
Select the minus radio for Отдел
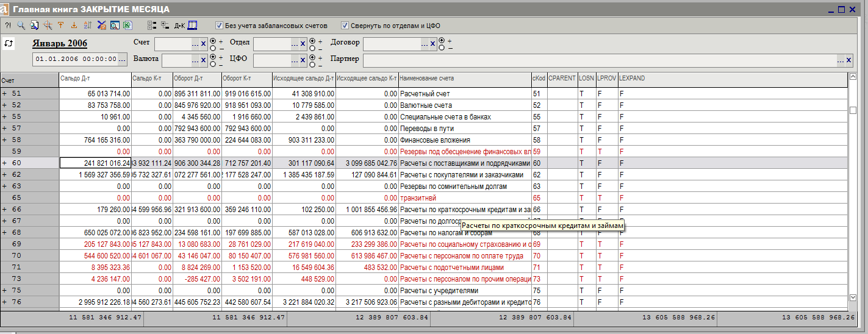click(x=312, y=48)
